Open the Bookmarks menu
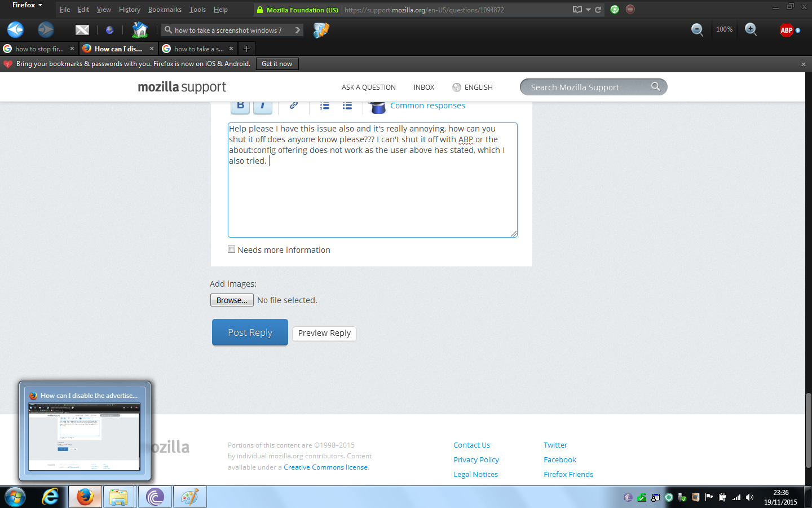 tap(165, 10)
